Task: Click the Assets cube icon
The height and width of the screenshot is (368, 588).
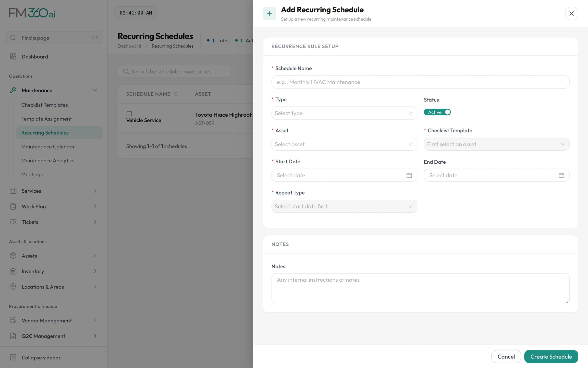Action: pyautogui.click(x=13, y=256)
